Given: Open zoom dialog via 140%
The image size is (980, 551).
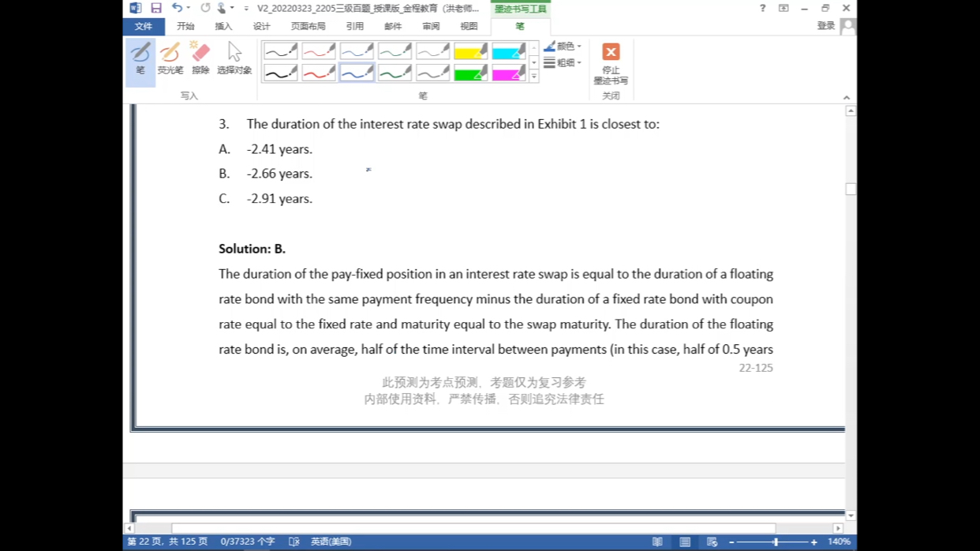Looking at the screenshot, I should click(x=839, y=542).
